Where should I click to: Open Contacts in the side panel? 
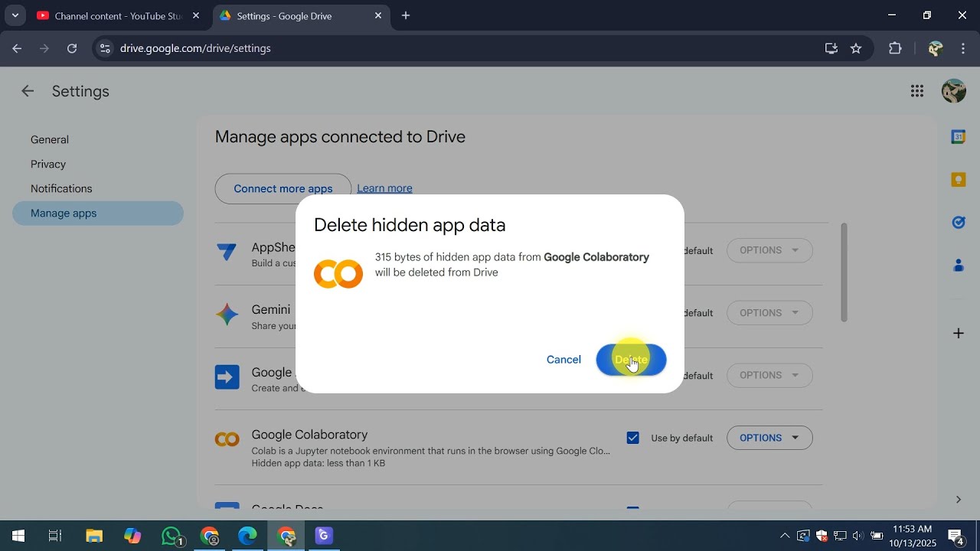point(958,266)
